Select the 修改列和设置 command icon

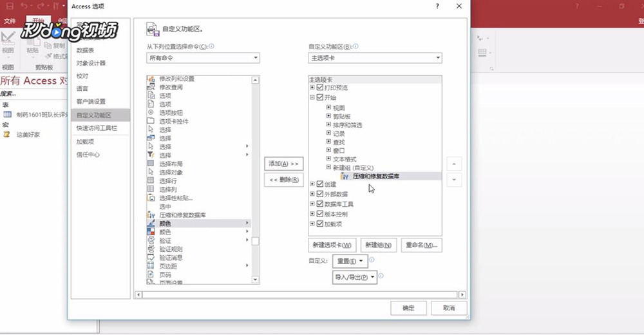click(x=151, y=79)
